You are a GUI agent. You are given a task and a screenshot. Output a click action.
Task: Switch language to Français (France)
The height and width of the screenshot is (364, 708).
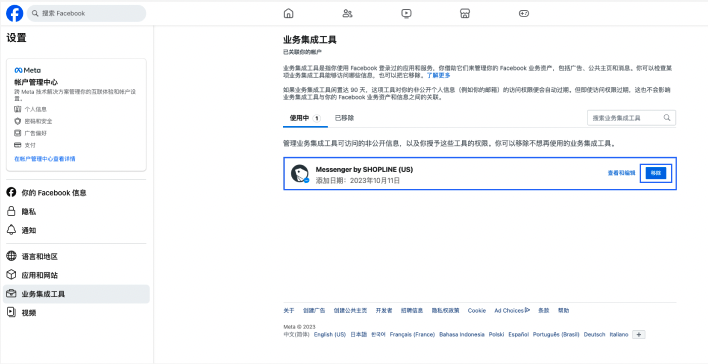412,335
